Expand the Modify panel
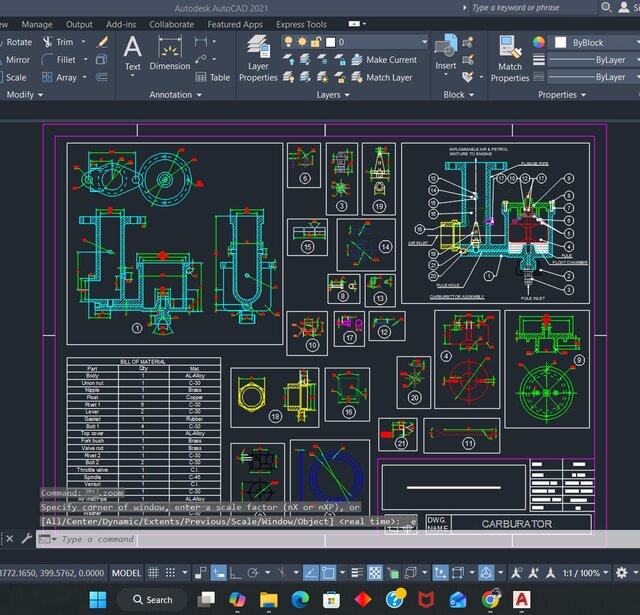 tap(24, 95)
